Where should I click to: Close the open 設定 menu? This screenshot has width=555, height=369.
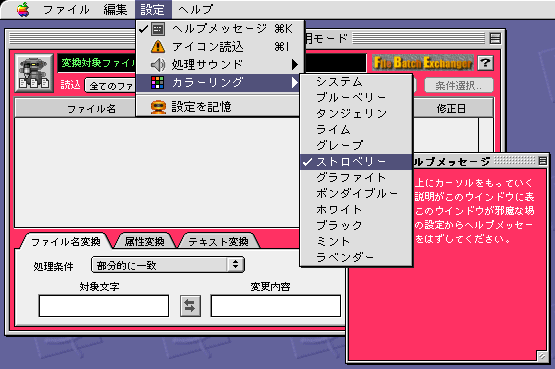(x=153, y=10)
